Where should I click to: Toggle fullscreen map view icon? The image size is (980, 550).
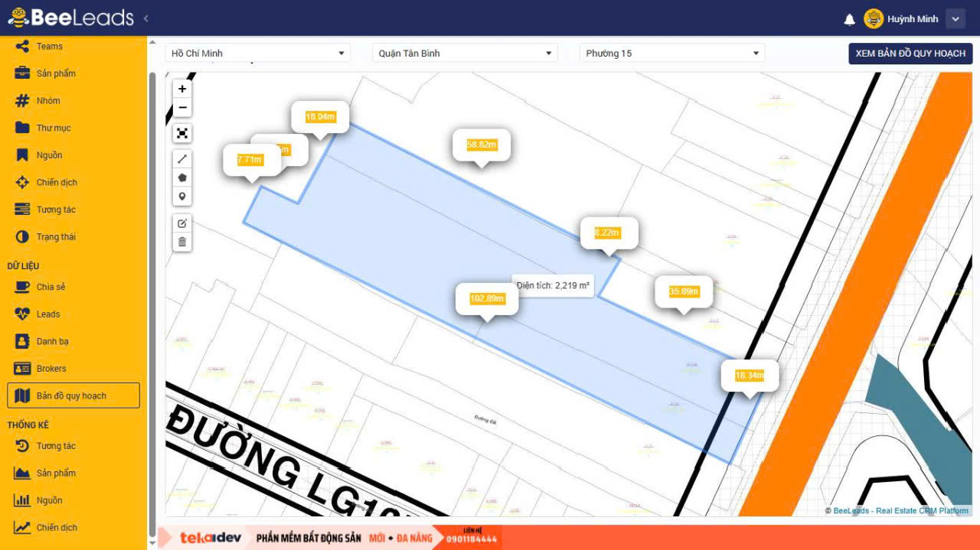(182, 134)
